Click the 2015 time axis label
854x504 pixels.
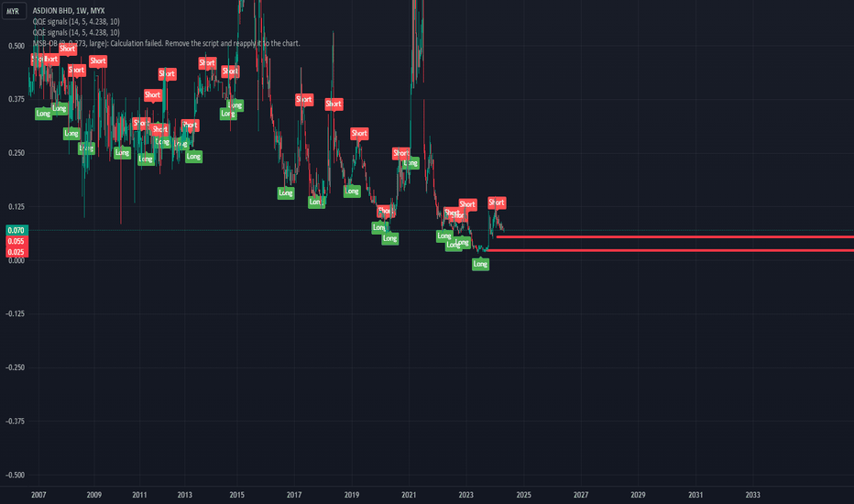click(237, 495)
